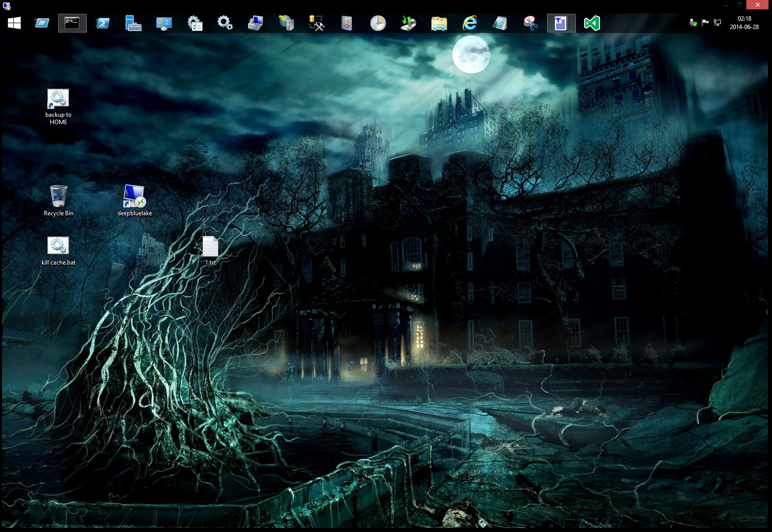The height and width of the screenshot is (532, 772).
Task: Open the database tools hammer-wrench icon
Action: (316, 23)
